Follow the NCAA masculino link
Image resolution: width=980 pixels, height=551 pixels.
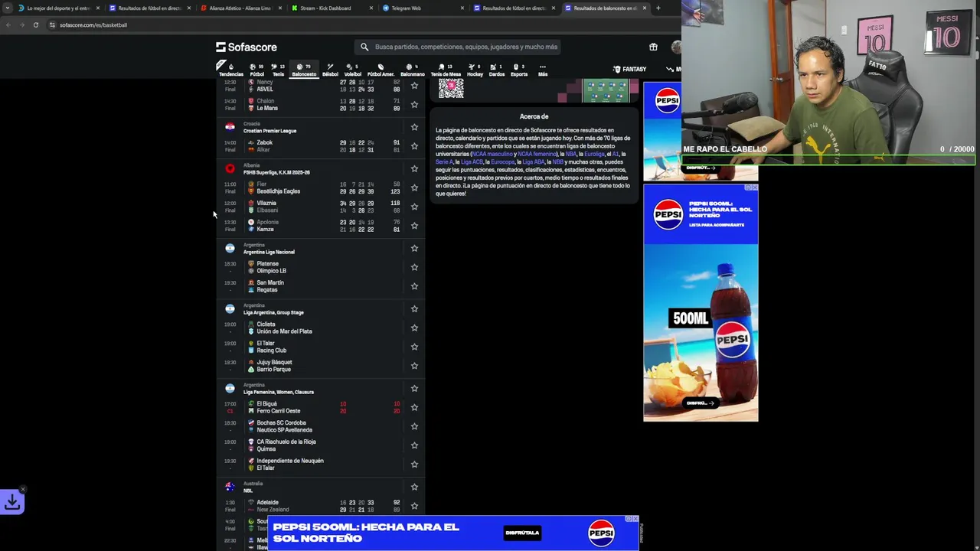[492, 154]
